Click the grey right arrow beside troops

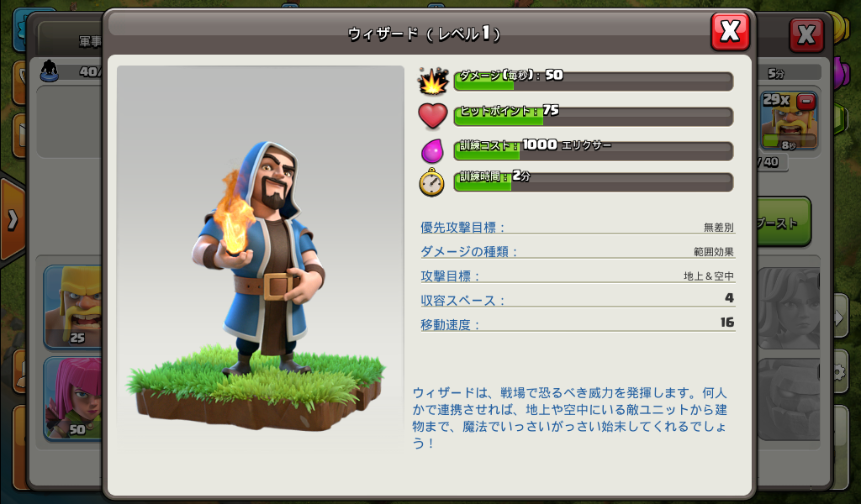[x=840, y=317]
